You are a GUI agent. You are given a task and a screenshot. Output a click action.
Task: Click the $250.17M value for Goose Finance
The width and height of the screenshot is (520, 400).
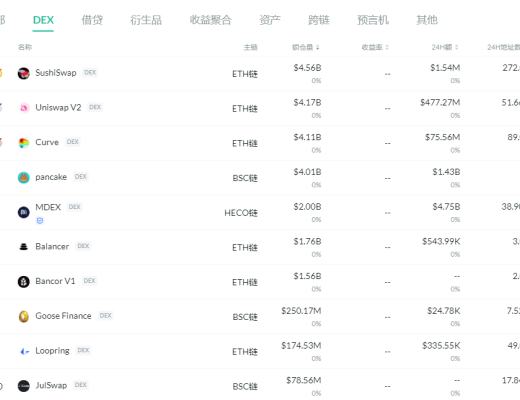(x=301, y=311)
